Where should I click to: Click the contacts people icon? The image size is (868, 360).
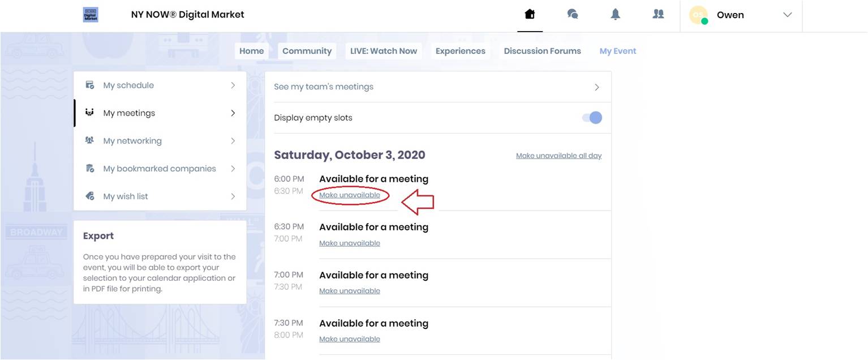point(658,15)
